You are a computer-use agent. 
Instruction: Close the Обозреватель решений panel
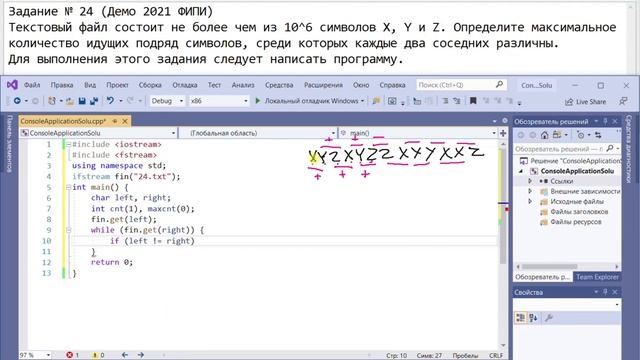pos(615,121)
